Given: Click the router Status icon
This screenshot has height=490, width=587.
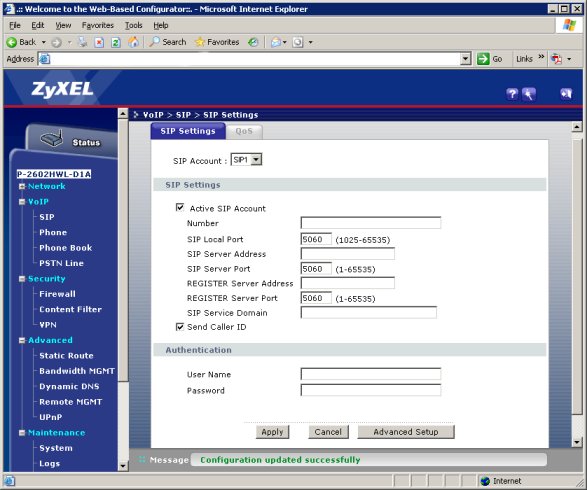Looking at the screenshot, I should click(52, 139).
